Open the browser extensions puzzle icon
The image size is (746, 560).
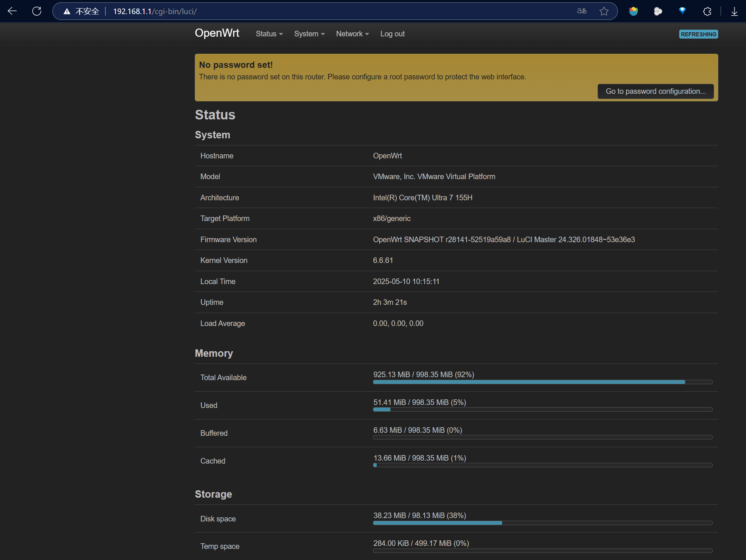click(707, 11)
